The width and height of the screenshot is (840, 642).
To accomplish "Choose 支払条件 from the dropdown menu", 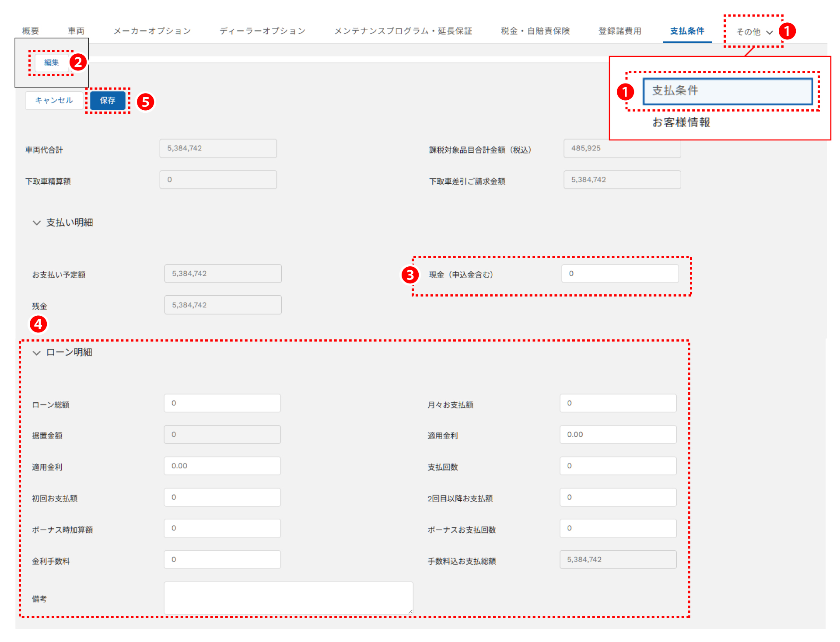I will click(x=727, y=91).
